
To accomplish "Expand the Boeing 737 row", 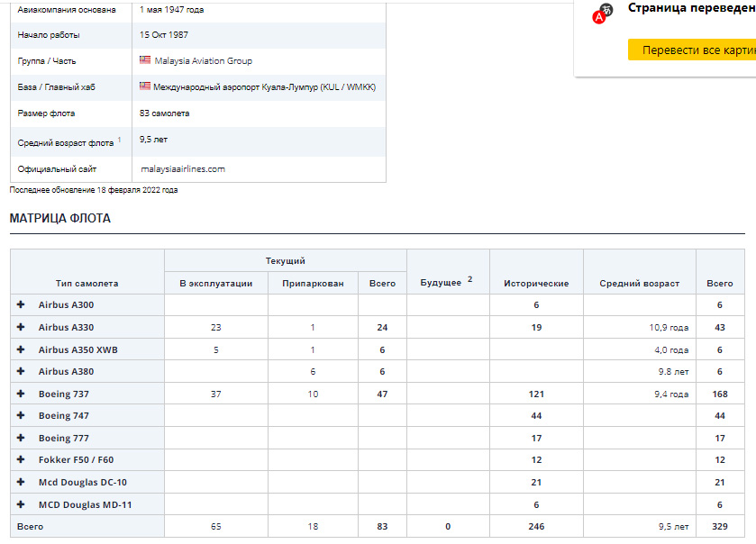I will [x=21, y=394].
